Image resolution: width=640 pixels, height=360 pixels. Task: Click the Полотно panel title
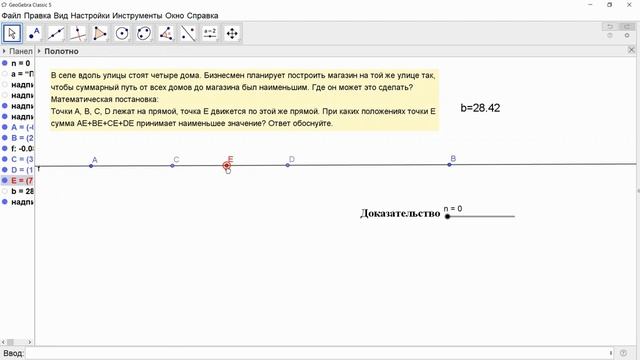(x=61, y=51)
